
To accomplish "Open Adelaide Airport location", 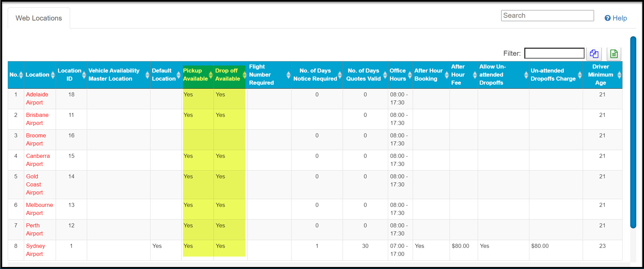I will coord(37,99).
